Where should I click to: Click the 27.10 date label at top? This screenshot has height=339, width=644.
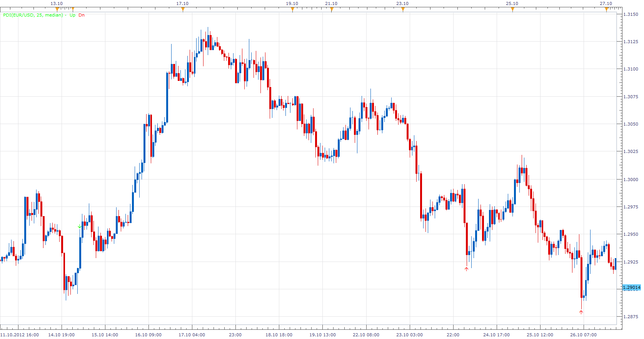pos(606,3)
